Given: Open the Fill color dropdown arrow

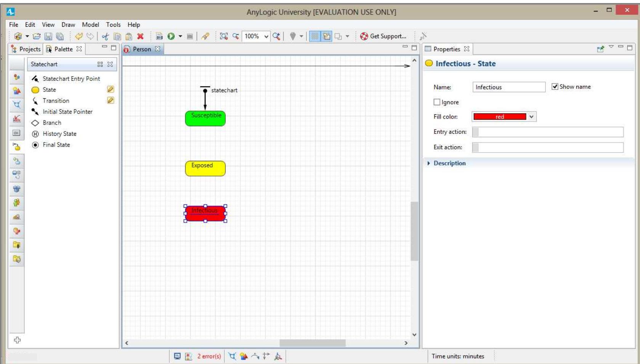Looking at the screenshot, I should pos(531,117).
